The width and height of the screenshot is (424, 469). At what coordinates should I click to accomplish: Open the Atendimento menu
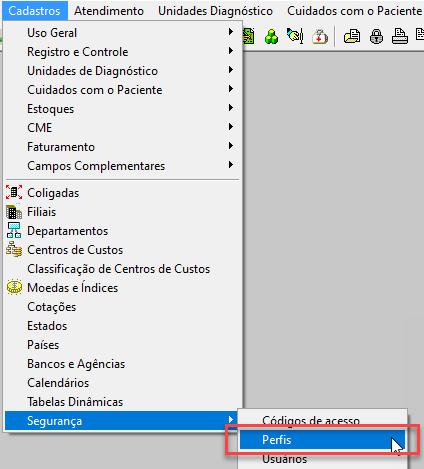[109, 11]
